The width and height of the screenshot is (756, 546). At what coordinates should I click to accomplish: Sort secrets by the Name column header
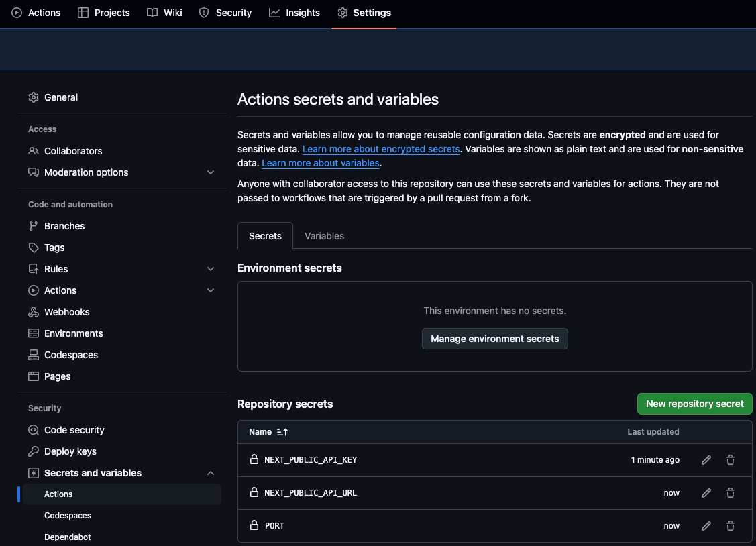click(x=261, y=431)
